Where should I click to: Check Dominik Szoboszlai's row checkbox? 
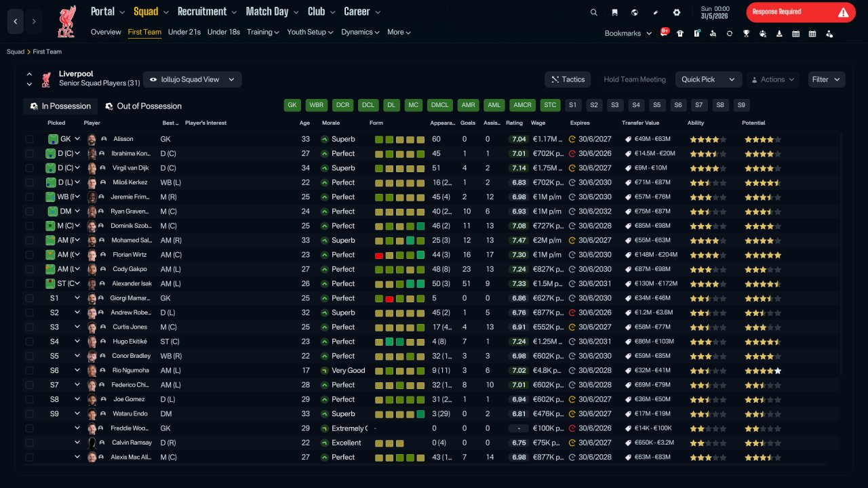point(29,226)
